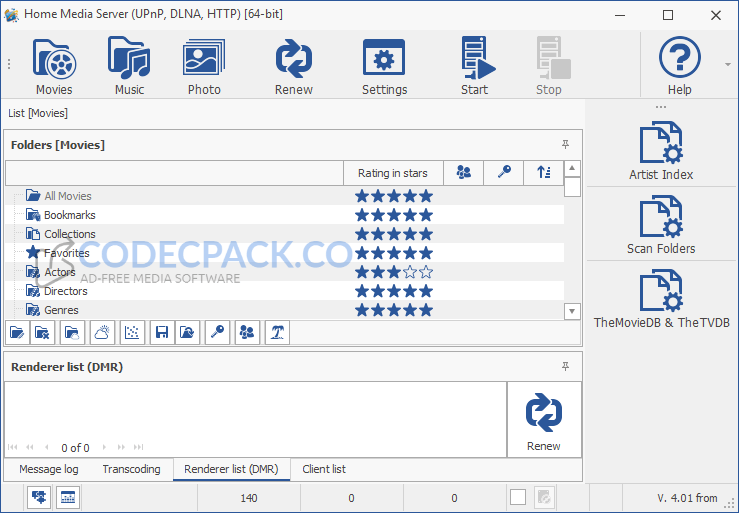Click Renew button in Renderer list panel
Screen dimensions: 739x513
pos(544,420)
